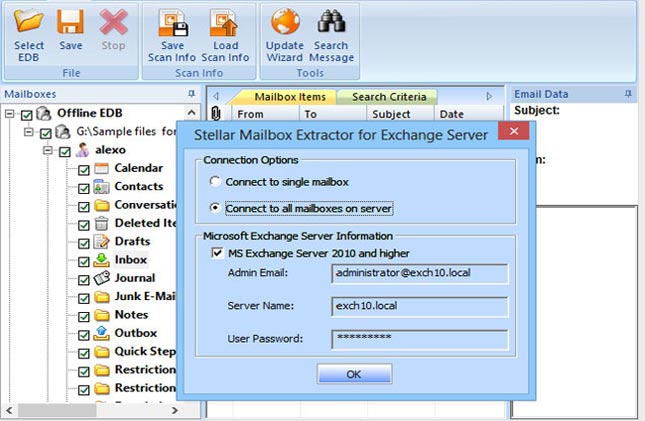
Task: Pin the Email Data panel
Action: click(x=628, y=94)
